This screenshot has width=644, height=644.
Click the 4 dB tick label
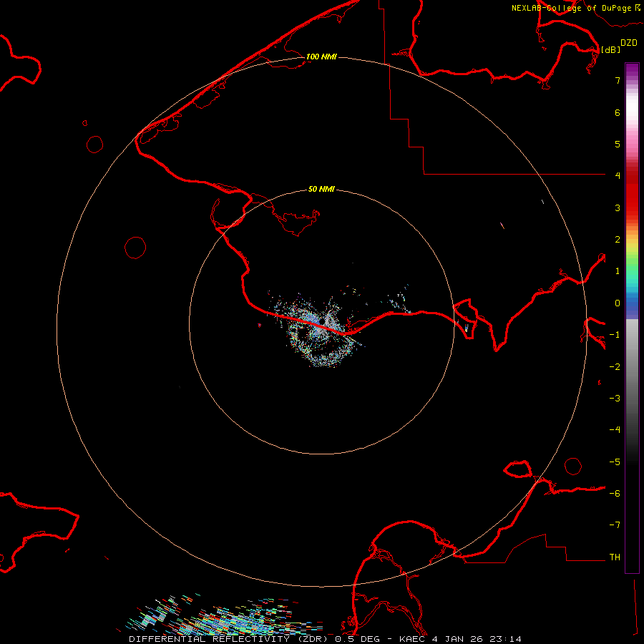point(618,175)
